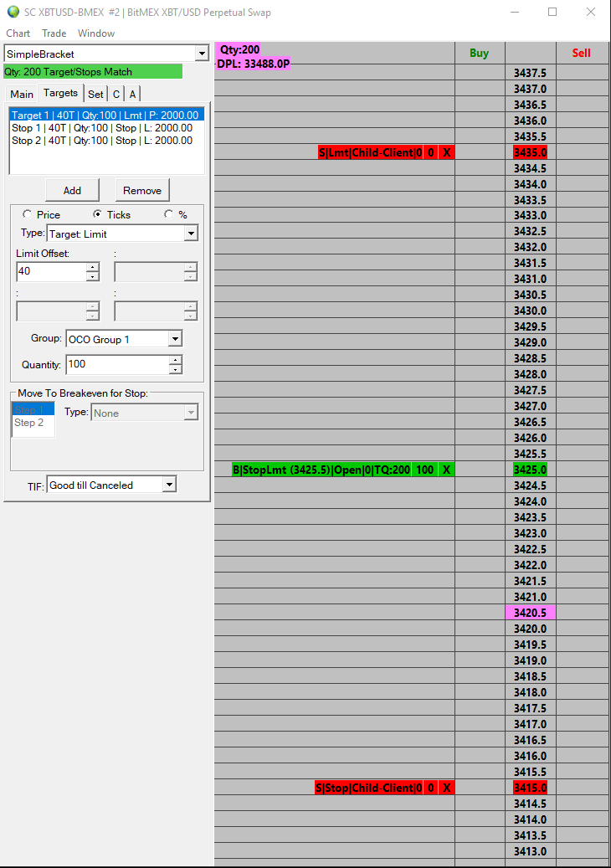Maximize the trade window
This screenshot has height=868, width=611.
(x=552, y=12)
